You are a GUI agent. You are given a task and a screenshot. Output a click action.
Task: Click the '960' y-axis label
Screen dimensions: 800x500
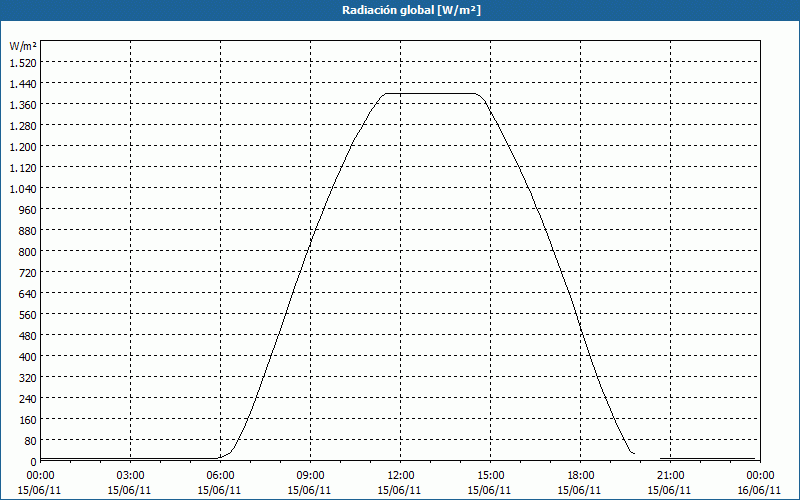click(x=28, y=210)
